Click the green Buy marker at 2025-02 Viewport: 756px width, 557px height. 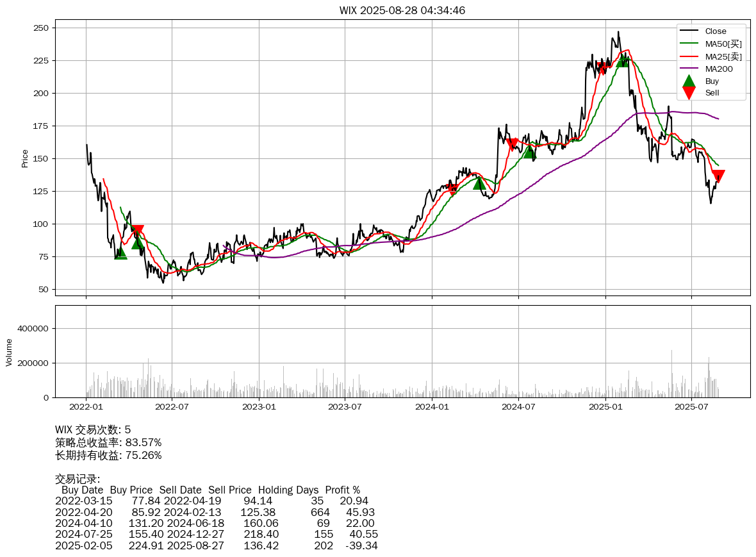(622, 61)
